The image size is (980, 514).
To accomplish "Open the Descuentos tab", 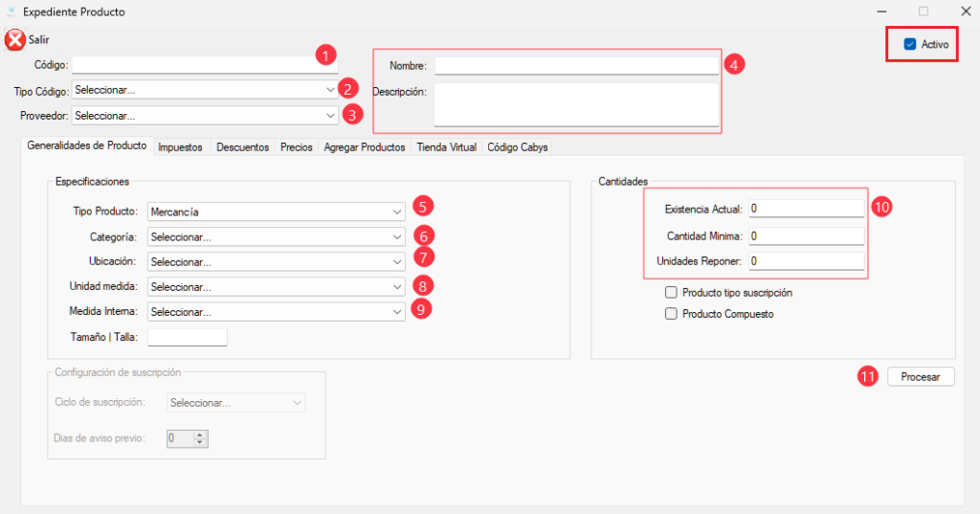I will tap(242, 147).
